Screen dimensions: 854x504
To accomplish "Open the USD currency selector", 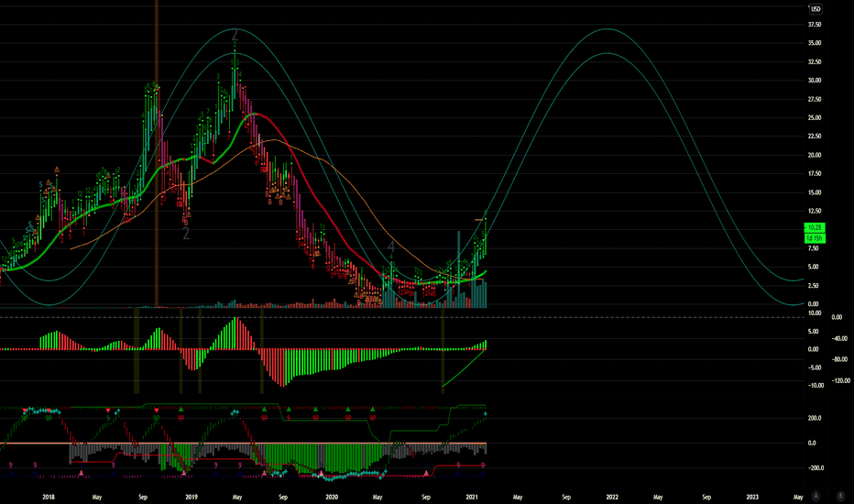I will coord(816,9).
